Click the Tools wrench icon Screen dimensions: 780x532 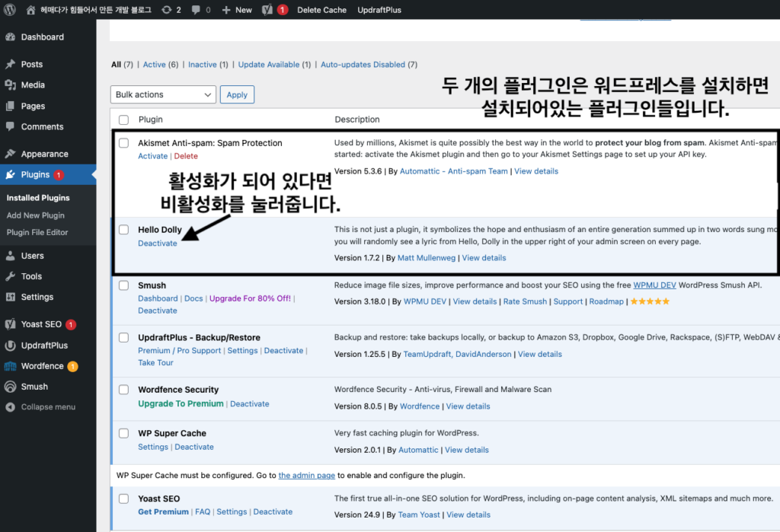point(11,276)
